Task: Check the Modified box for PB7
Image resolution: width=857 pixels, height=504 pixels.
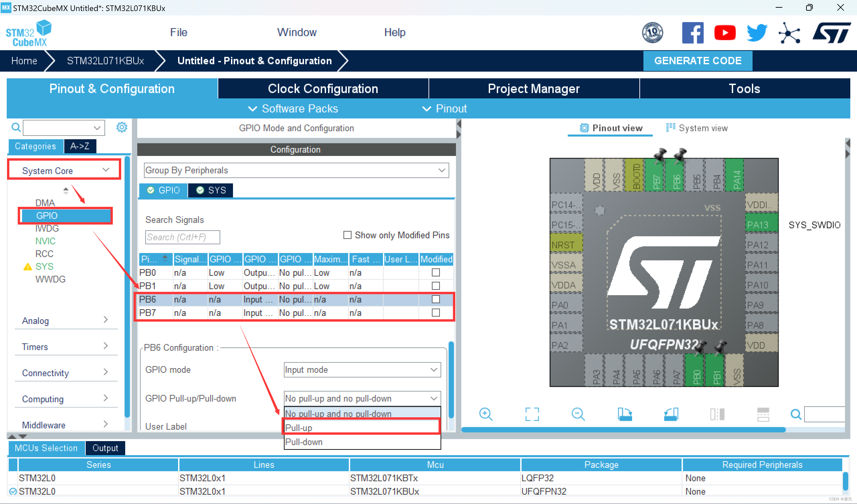Action: (x=436, y=313)
